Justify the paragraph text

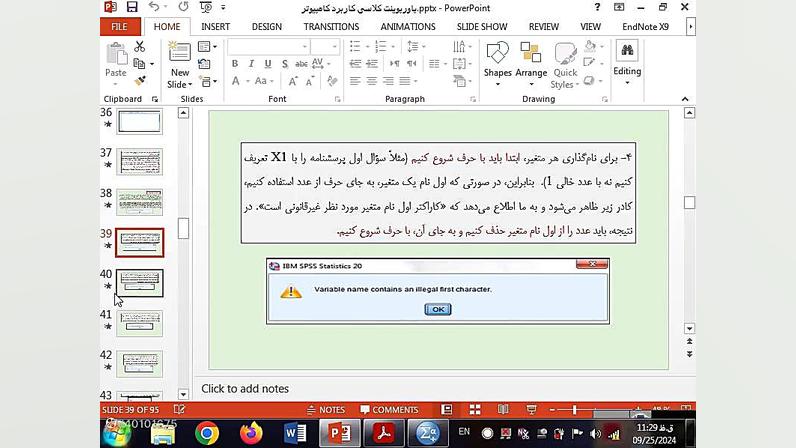[x=405, y=81]
